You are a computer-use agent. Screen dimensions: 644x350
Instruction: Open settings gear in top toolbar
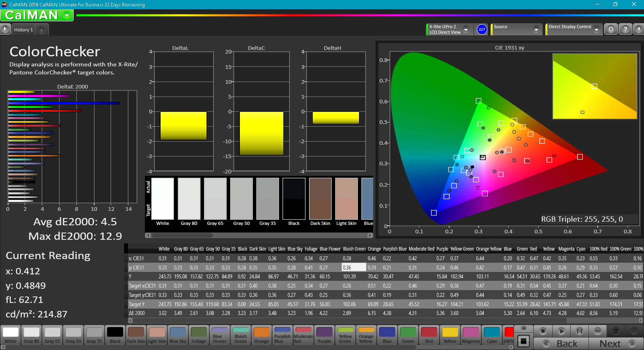click(x=611, y=29)
